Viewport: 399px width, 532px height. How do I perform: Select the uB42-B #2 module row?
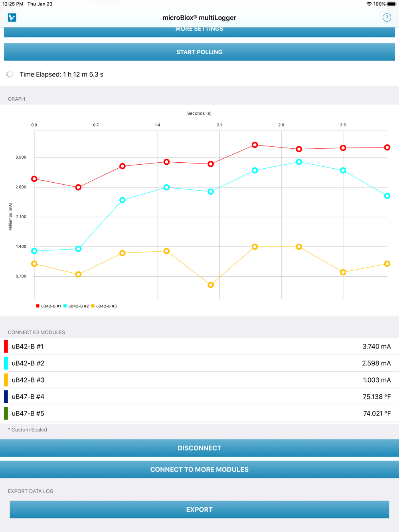tap(199, 363)
